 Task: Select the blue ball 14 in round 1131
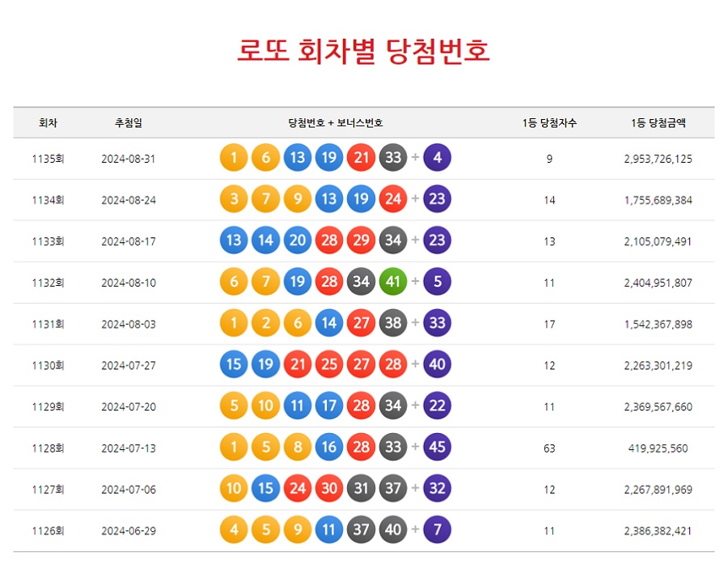pyautogui.click(x=328, y=323)
